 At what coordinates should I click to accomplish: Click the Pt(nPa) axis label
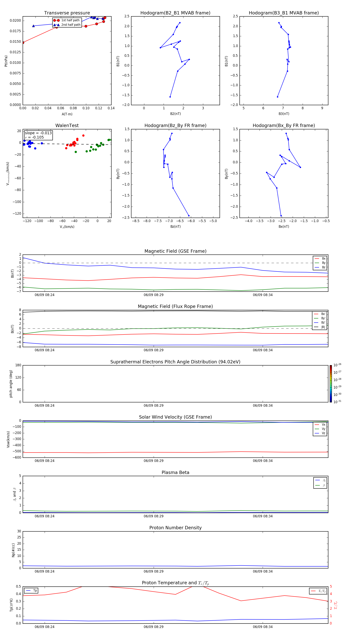pyautogui.click(x=6, y=61)
